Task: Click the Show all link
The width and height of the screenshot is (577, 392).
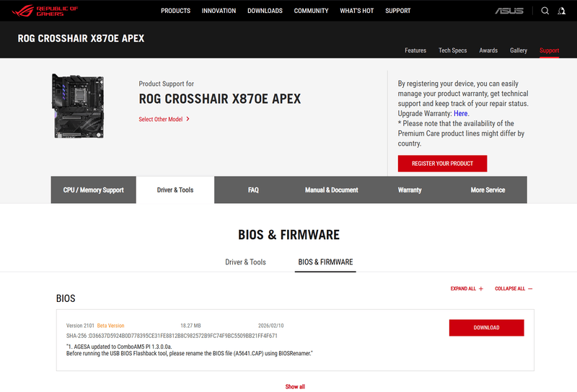Action: tap(295, 386)
